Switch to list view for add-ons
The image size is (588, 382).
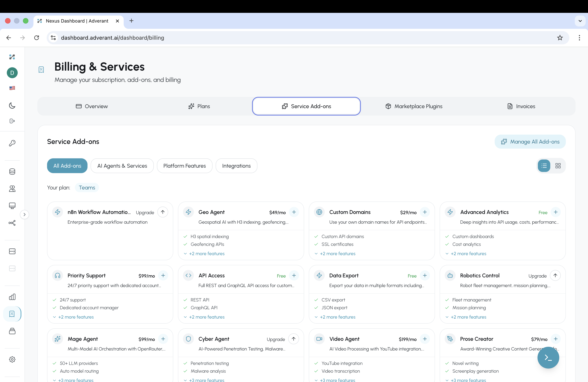tap(544, 166)
